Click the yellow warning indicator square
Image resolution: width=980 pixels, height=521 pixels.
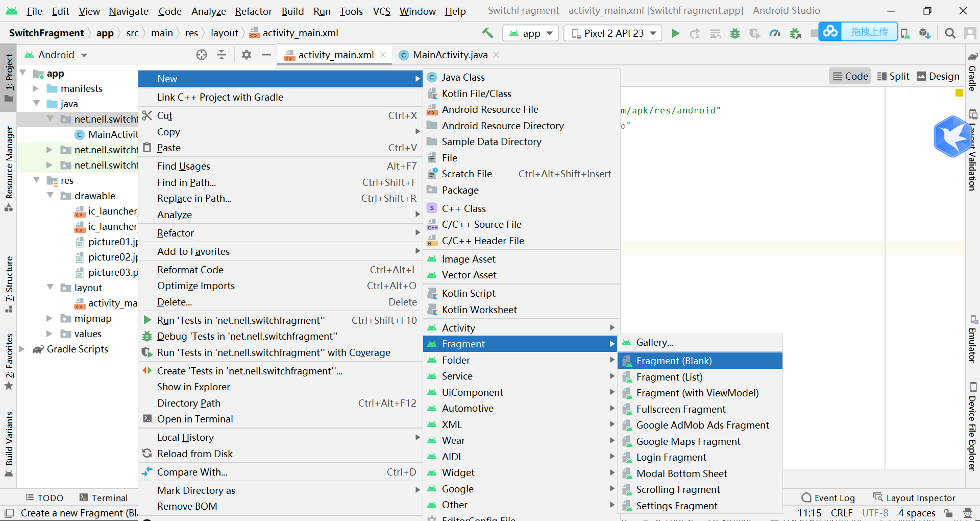point(959,93)
